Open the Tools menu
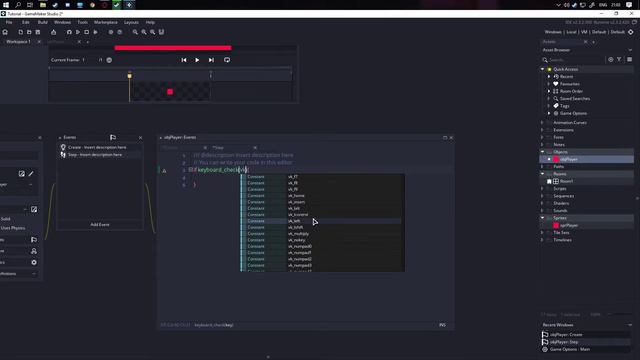This screenshot has height=360, width=640. coord(82,22)
